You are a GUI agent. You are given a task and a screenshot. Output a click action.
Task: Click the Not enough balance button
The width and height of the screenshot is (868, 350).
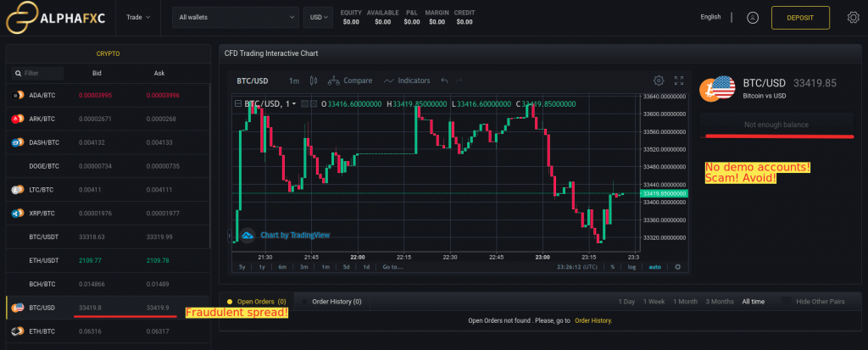(776, 125)
